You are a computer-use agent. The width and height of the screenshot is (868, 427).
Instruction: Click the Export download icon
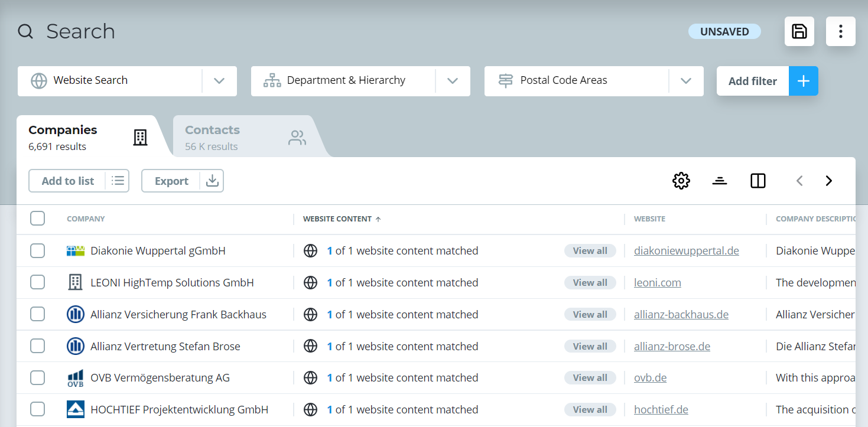(212, 181)
